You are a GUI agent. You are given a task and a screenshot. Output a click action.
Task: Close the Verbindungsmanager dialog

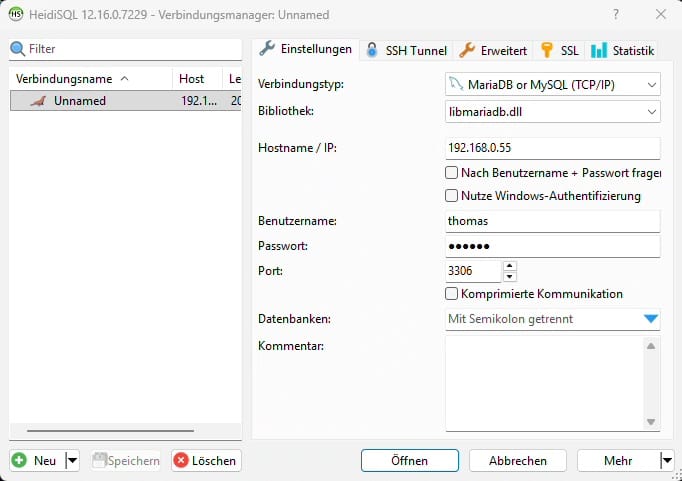point(661,14)
